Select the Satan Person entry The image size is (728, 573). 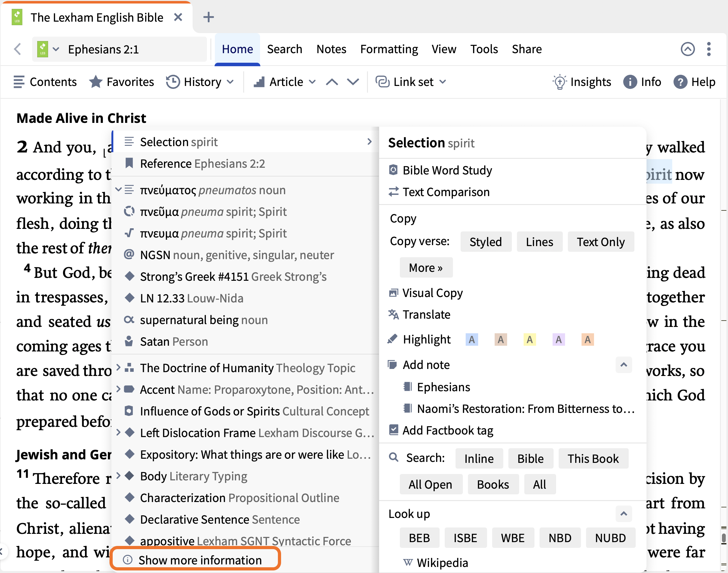point(245,342)
